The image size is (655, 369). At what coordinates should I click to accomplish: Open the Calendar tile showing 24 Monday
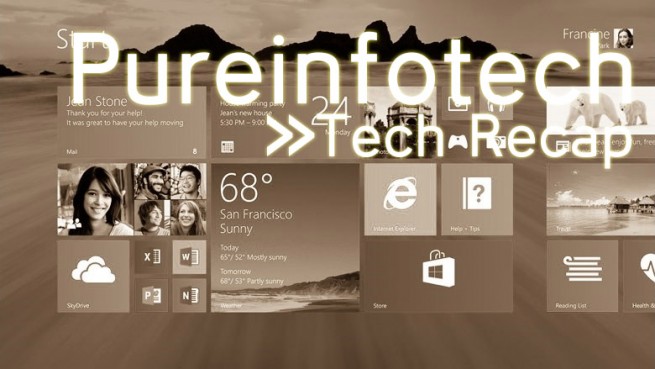click(x=285, y=122)
